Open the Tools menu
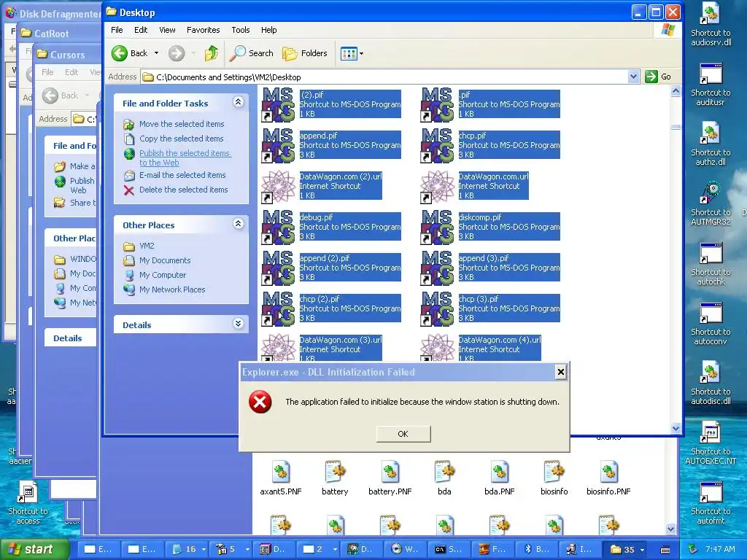 pyautogui.click(x=241, y=30)
